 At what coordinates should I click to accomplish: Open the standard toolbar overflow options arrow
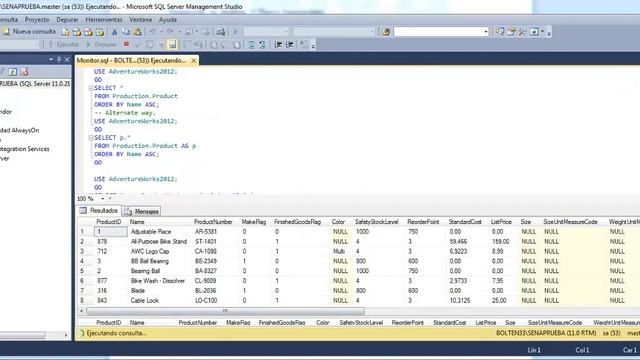click(x=549, y=33)
